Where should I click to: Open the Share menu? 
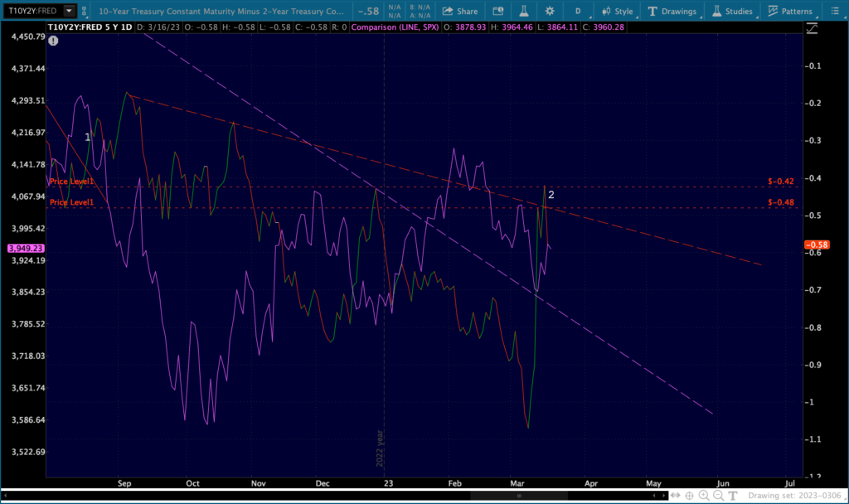click(460, 12)
